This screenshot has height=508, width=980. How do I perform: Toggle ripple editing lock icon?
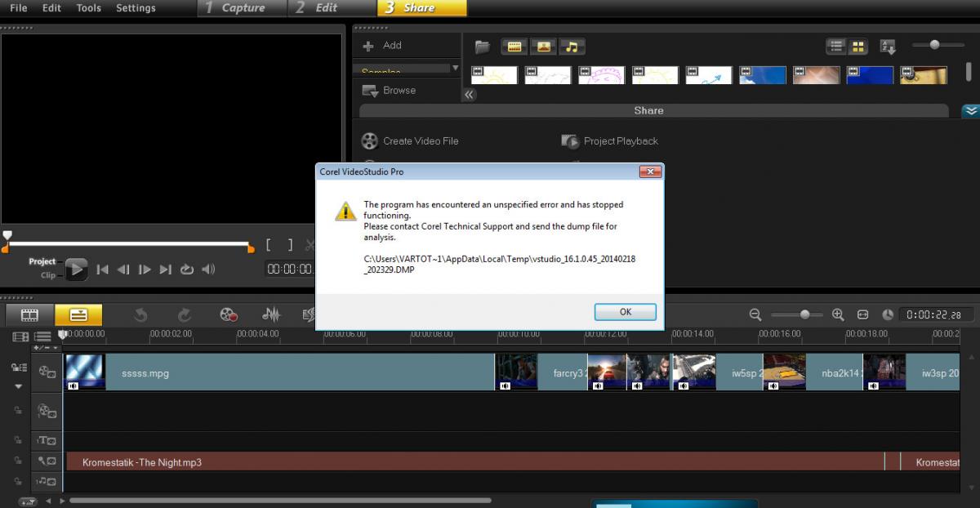(x=17, y=368)
